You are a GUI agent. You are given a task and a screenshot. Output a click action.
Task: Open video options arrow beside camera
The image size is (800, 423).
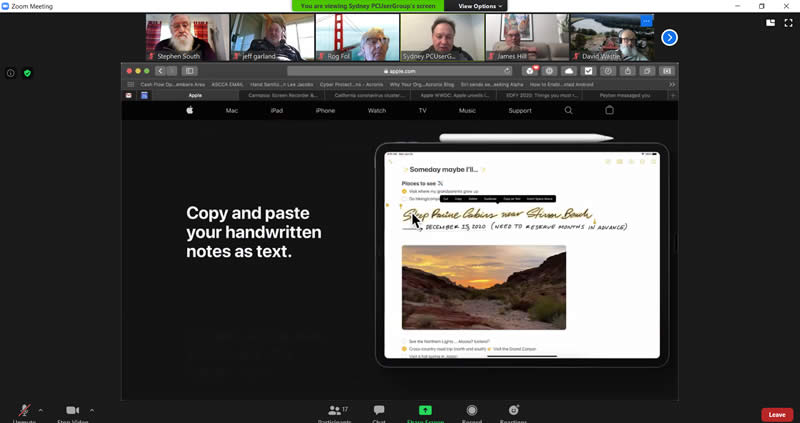coord(92,410)
